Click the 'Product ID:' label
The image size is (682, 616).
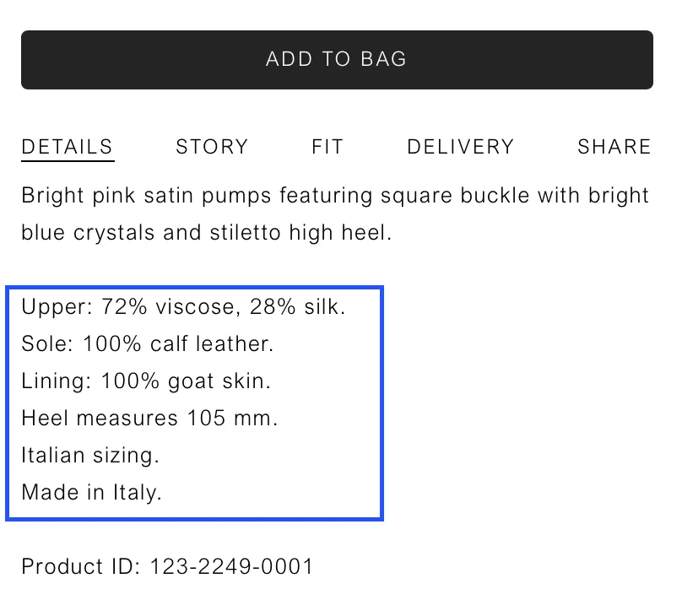[81, 566]
